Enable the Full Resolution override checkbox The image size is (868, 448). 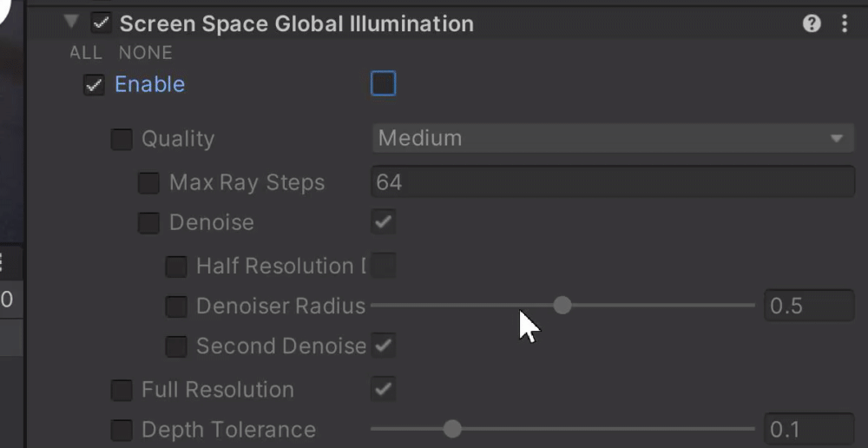pyautogui.click(x=122, y=391)
